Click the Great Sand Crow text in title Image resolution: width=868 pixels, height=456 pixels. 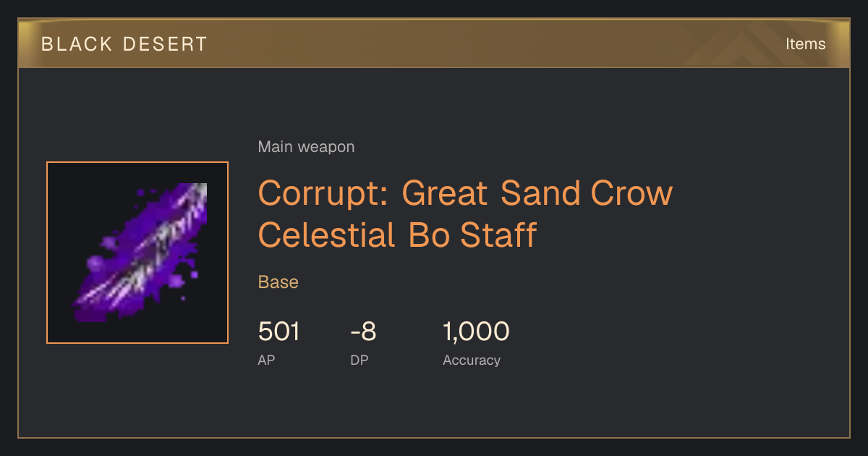[537, 193]
